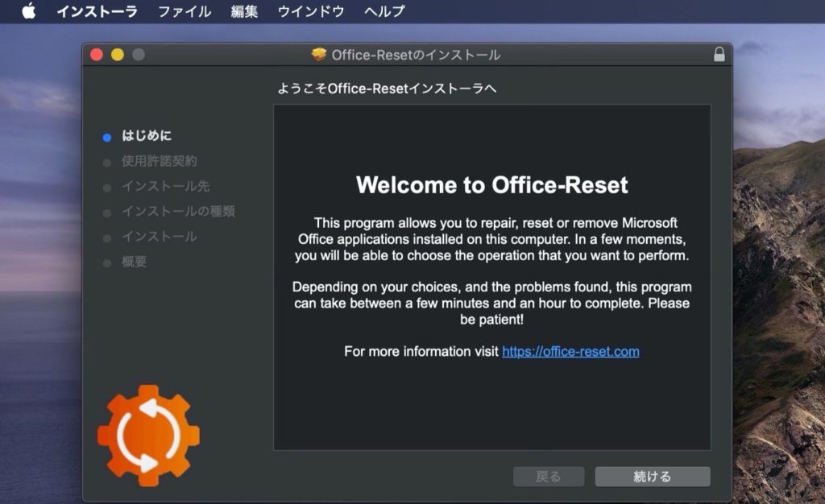Visit the https://office-reset.com link
Viewport: 825px width, 504px height.
[570, 351]
